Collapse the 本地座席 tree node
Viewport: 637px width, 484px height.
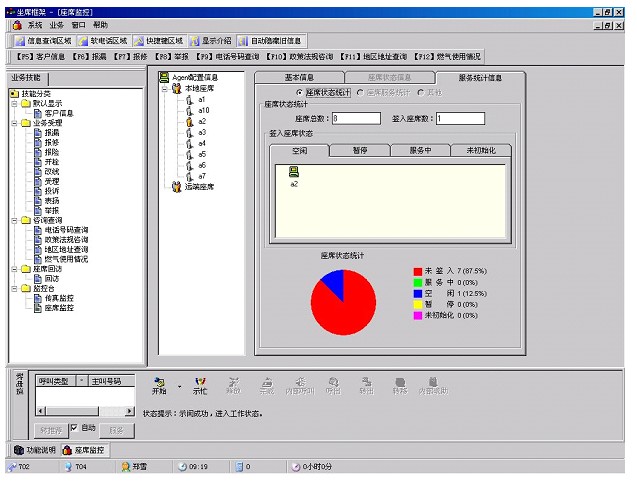[165, 88]
